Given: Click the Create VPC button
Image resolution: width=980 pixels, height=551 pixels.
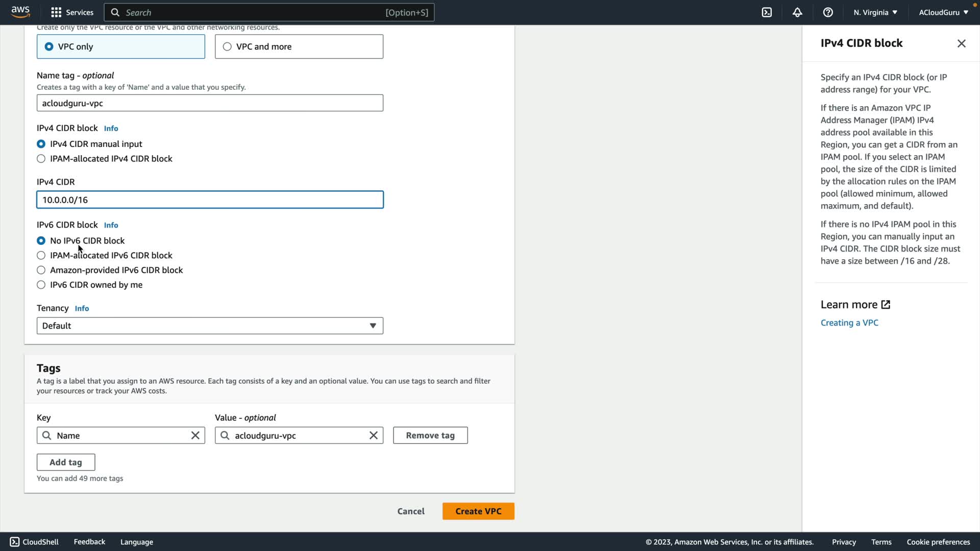Looking at the screenshot, I should pyautogui.click(x=478, y=511).
